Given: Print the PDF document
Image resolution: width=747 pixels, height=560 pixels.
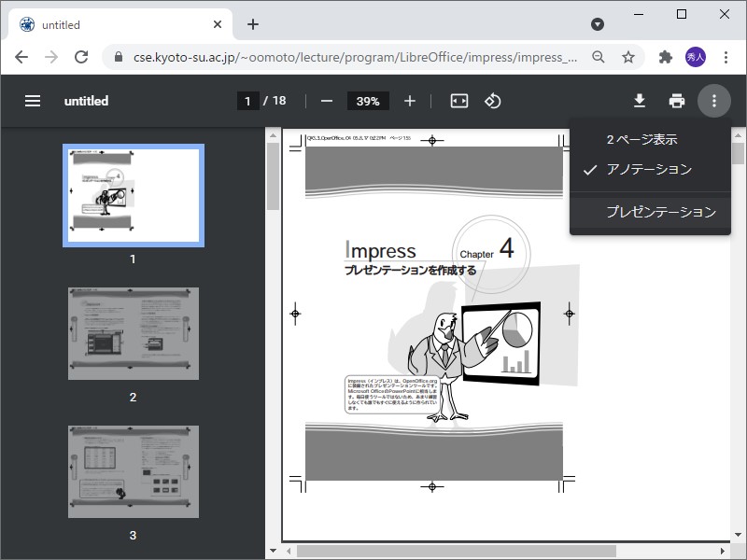Looking at the screenshot, I should (x=676, y=100).
